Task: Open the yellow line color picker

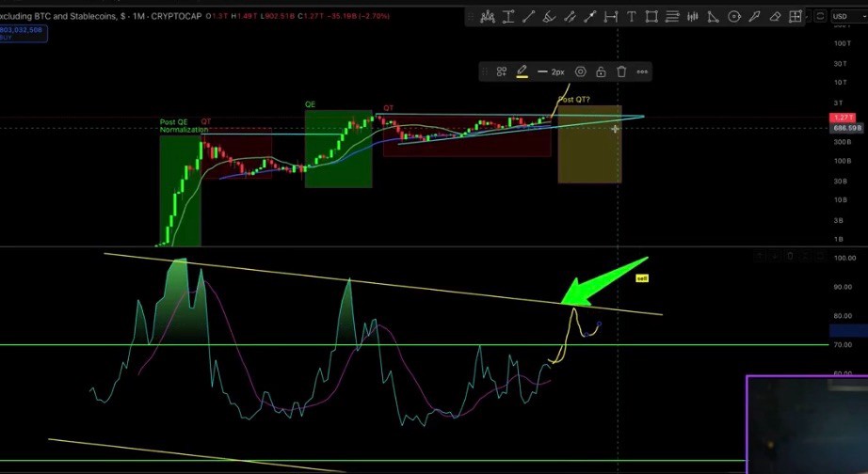Action: coord(522,71)
